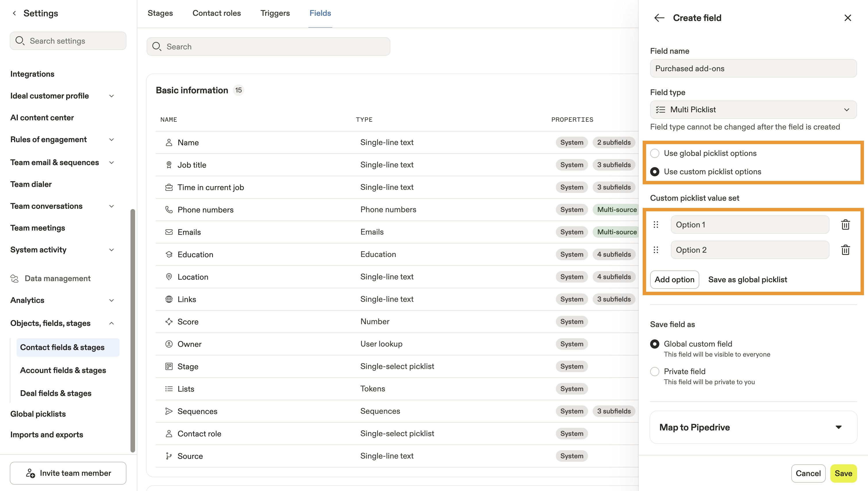
Task: Expand Team email & sequences section
Action: click(111, 163)
